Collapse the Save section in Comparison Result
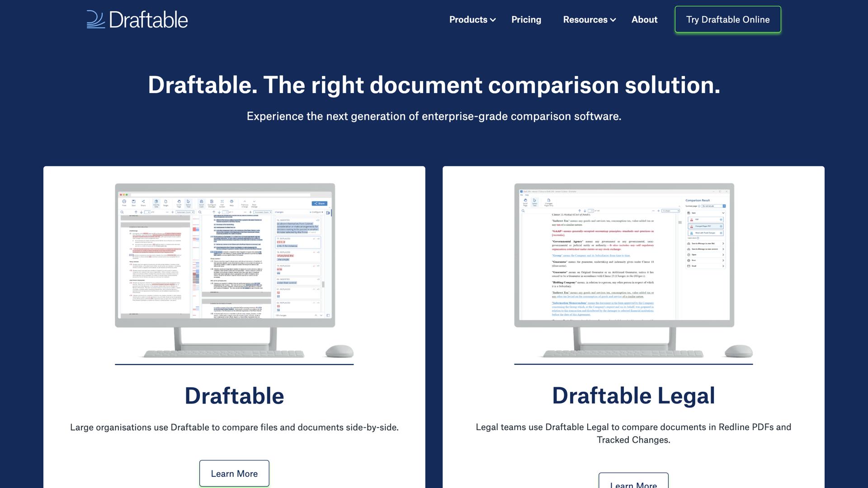Image resolution: width=868 pixels, height=488 pixels. 723,213
